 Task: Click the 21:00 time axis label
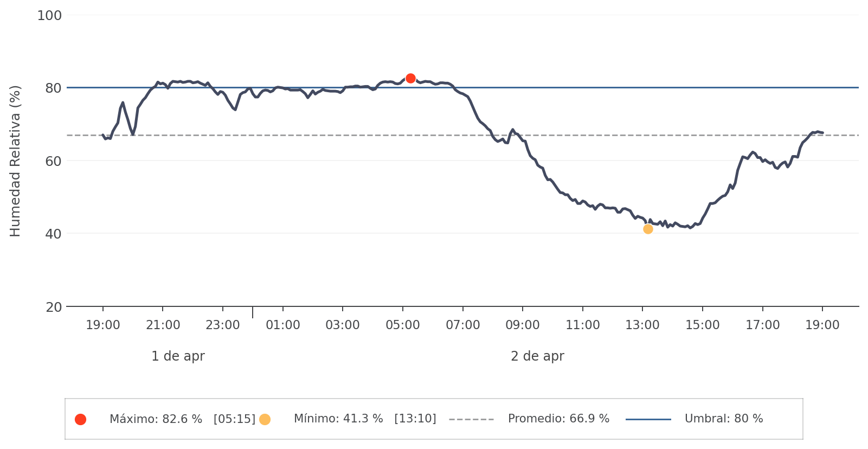point(163,325)
